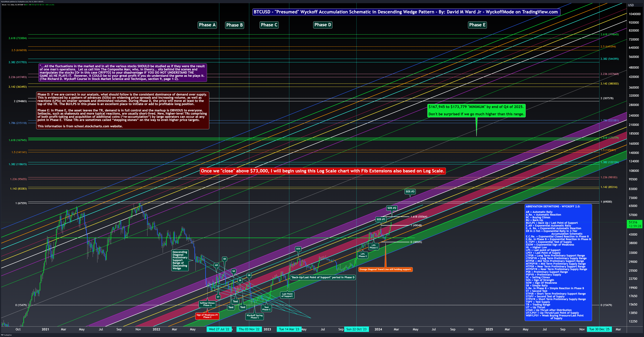Click the Last Point of Support callout
The height and width of the screenshot is (337, 644).
point(287,295)
